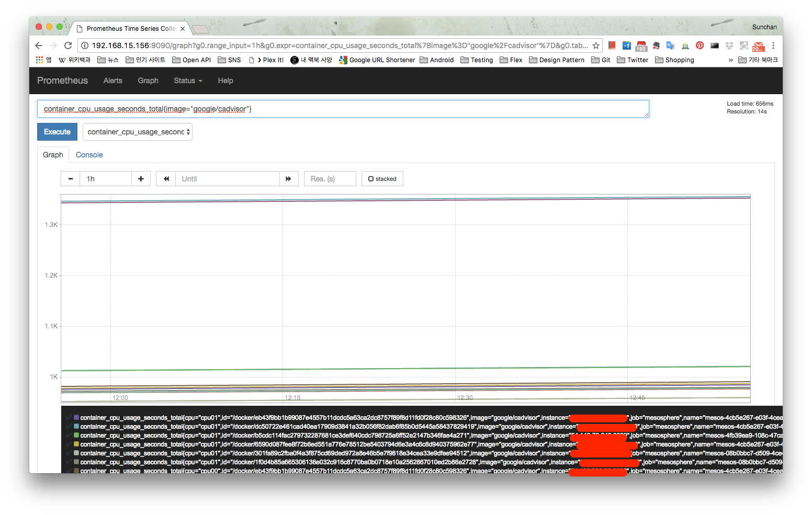
Task: Bookmark this page with the star icon
Action: [x=595, y=45]
